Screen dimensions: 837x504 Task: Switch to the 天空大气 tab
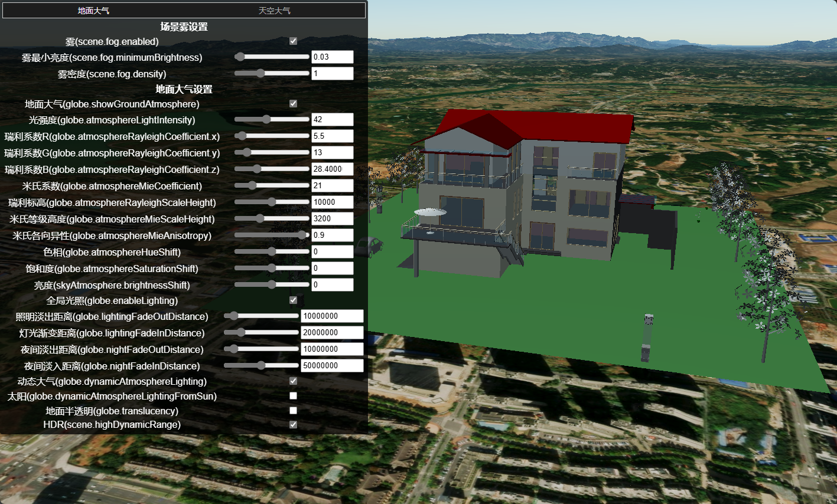[x=274, y=11]
